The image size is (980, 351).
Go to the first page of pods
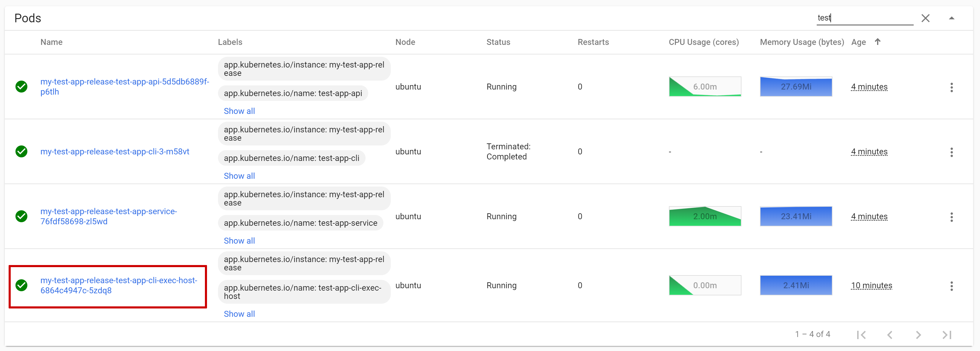(861, 334)
